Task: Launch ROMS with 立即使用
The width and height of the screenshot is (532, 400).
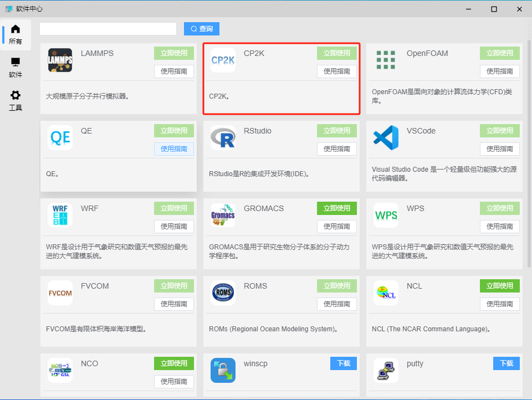Action: click(x=336, y=286)
